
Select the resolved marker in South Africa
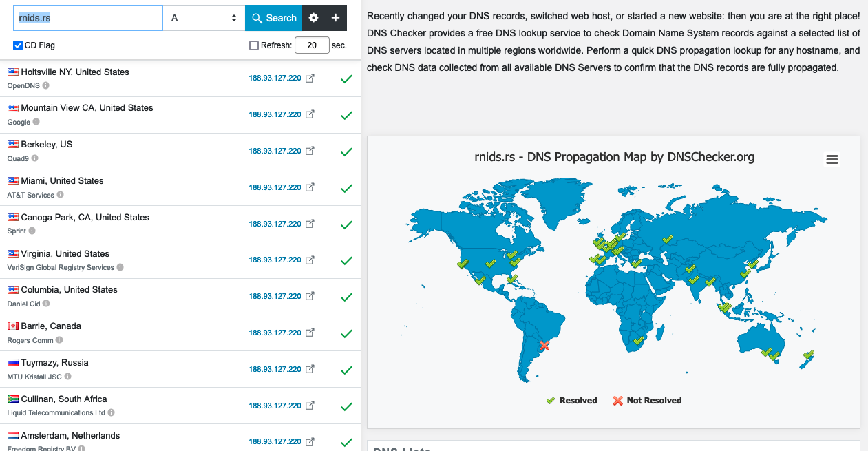coord(639,339)
